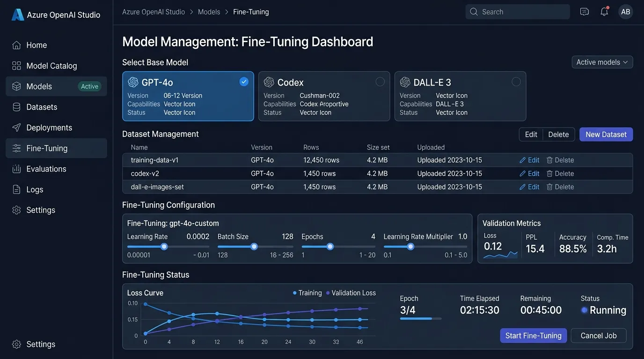
Task: Open the feedback chat icon
Action: pyautogui.click(x=584, y=12)
